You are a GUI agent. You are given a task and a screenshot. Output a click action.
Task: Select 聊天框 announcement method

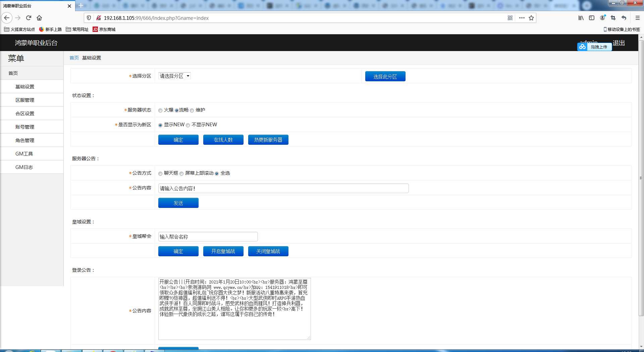[x=160, y=174]
